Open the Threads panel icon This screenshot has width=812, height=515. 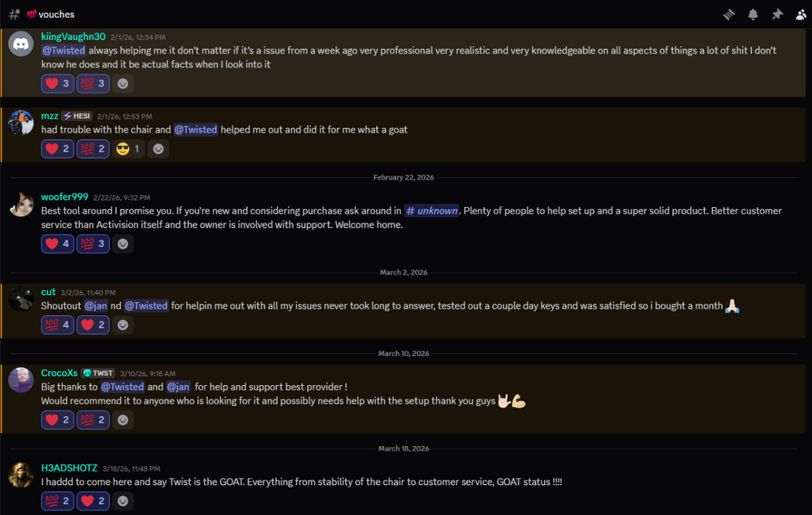pos(729,15)
